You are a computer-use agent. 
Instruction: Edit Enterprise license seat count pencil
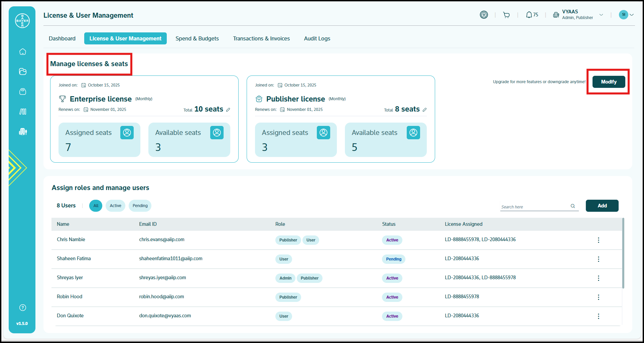228,110
